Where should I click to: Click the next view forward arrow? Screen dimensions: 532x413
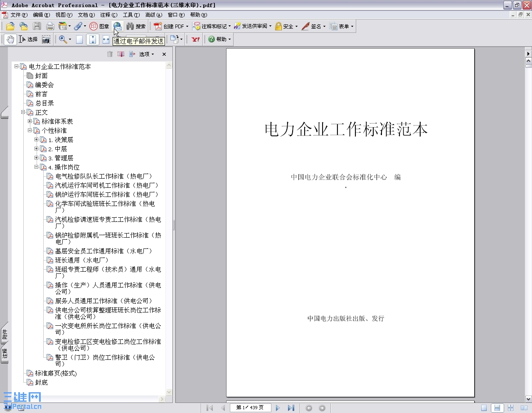click(x=322, y=408)
